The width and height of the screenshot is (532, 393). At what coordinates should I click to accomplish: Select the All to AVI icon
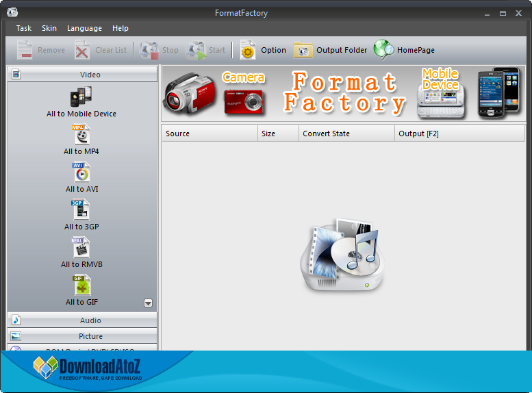click(x=81, y=173)
